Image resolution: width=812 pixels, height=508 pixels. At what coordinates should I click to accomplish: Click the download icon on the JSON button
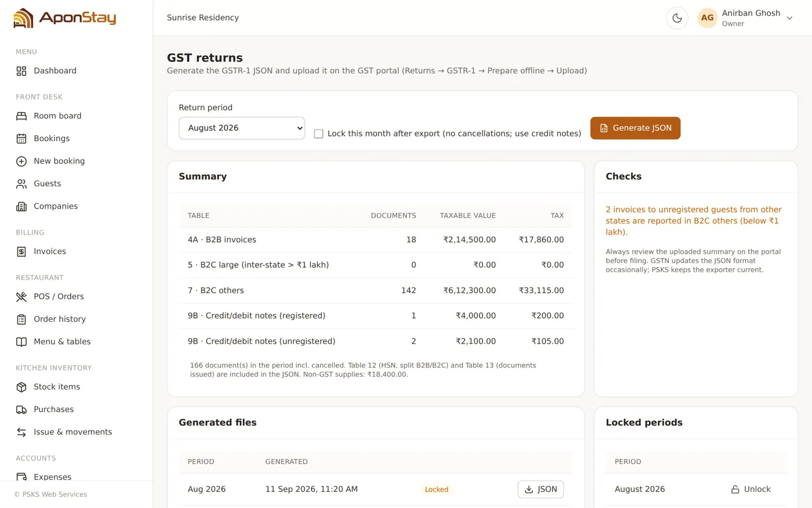coord(529,489)
